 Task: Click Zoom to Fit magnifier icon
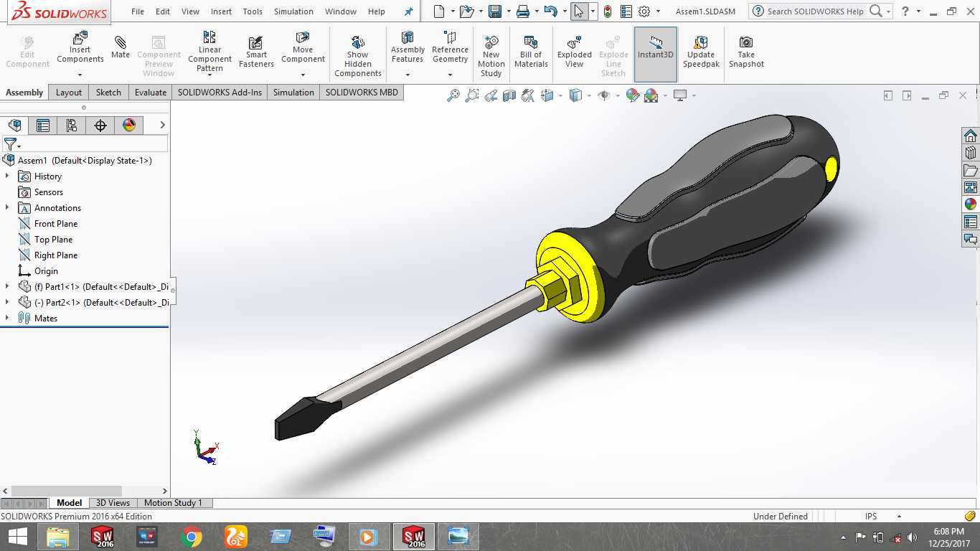(453, 95)
